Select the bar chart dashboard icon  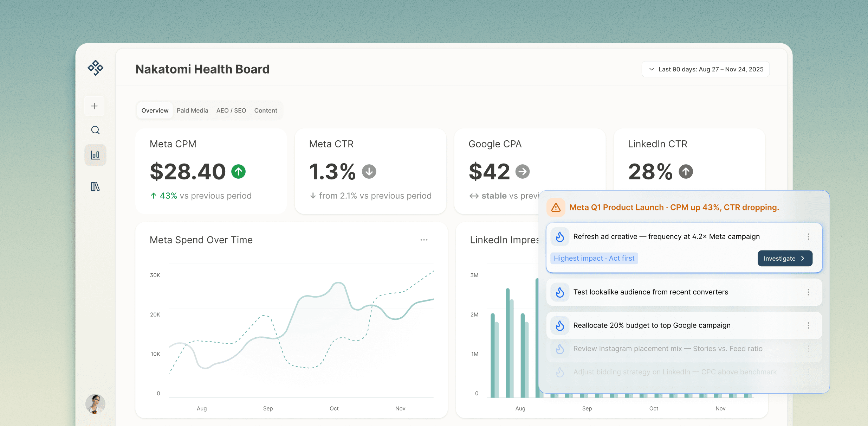click(95, 155)
